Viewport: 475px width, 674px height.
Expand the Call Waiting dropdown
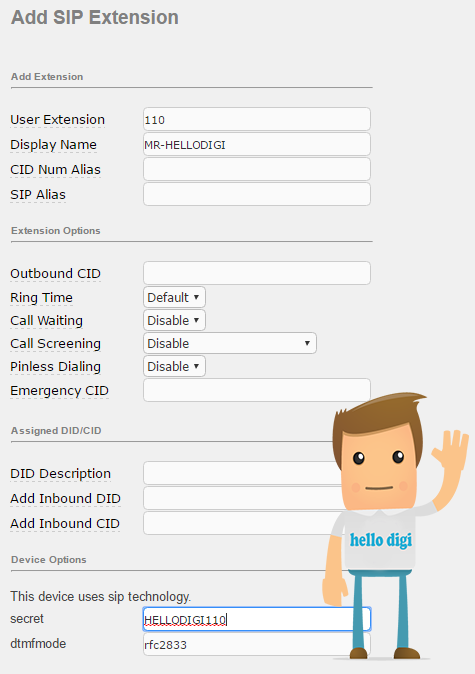tap(174, 320)
